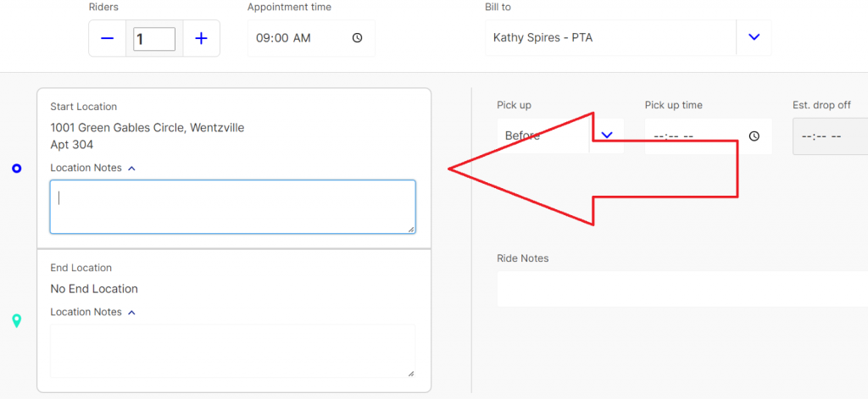Viewport: 868px width, 399px height.
Task: Increase riders with the plus button
Action: pos(201,38)
